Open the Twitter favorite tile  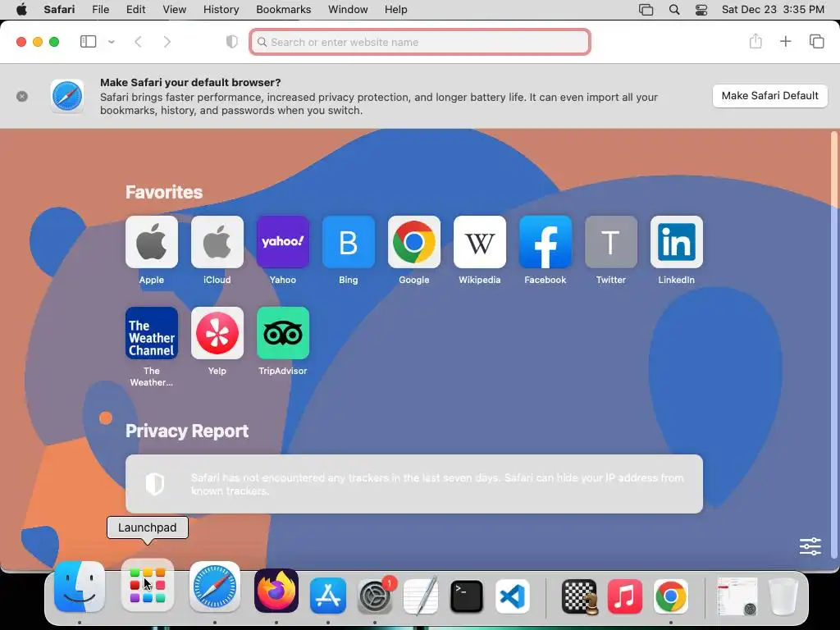(x=610, y=242)
